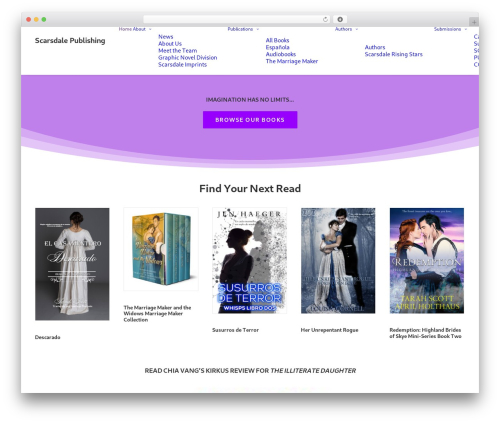Image resolution: width=500 pixels, height=423 pixels.
Task: Open Española submenu link
Action: [277, 47]
